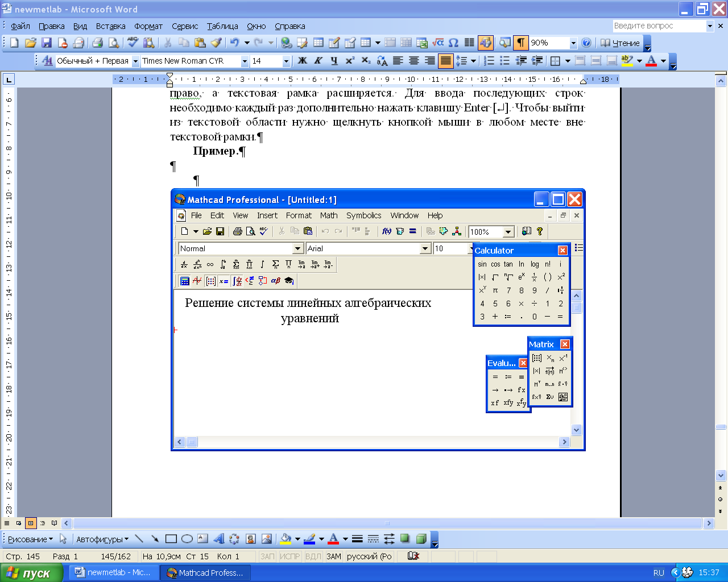Decrease the paragraph indent
Image resolution: width=728 pixels, height=582 pixels.
[x=521, y=60]
